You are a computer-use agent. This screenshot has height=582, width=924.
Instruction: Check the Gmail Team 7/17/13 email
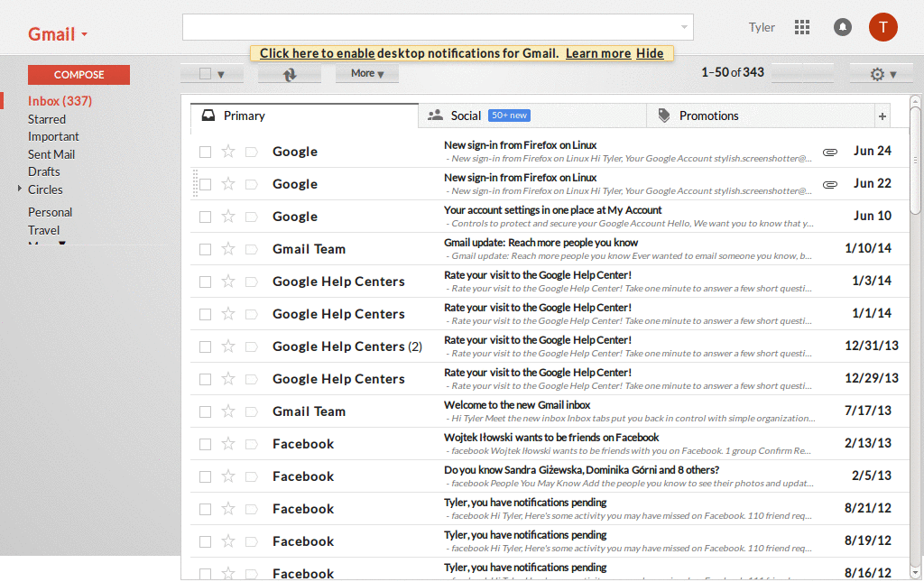coord(205,411)
